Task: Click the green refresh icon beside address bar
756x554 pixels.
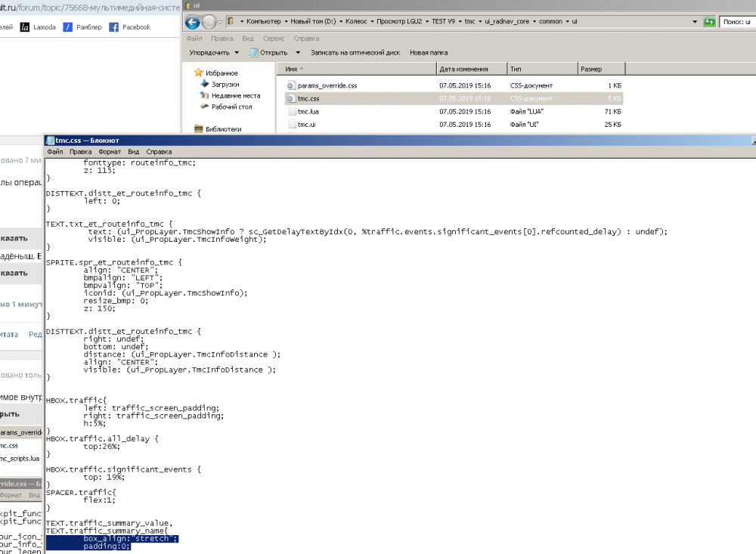Action: 709,22
